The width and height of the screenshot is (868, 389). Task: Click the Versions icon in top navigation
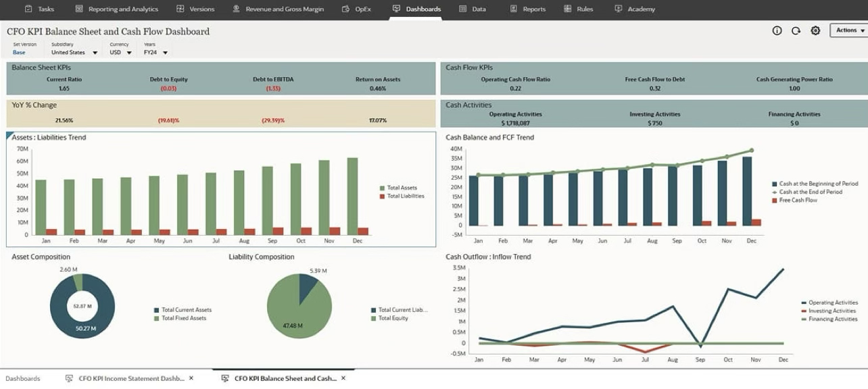coord(180,9)
